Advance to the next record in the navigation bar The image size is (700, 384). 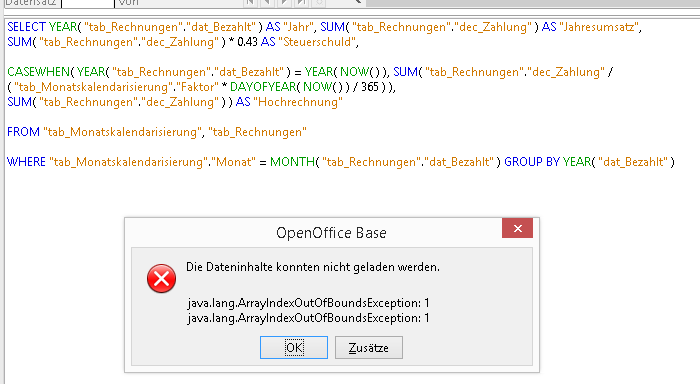tap(284, 2)
